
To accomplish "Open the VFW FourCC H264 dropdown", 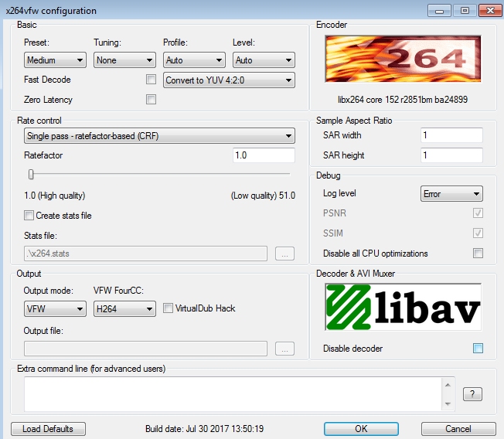I will pyautogui.click(x=124, y=309).
